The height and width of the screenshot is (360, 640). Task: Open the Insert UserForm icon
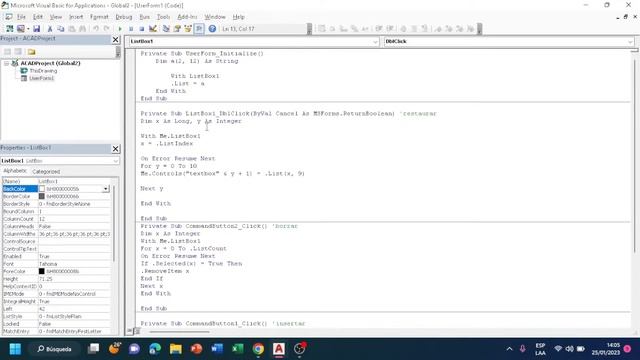(x=20, y=29)
